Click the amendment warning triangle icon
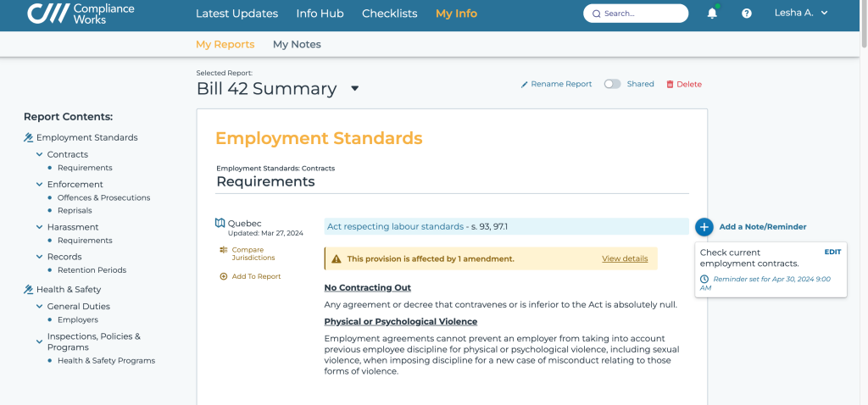868x405 pixels. [336, 258]
